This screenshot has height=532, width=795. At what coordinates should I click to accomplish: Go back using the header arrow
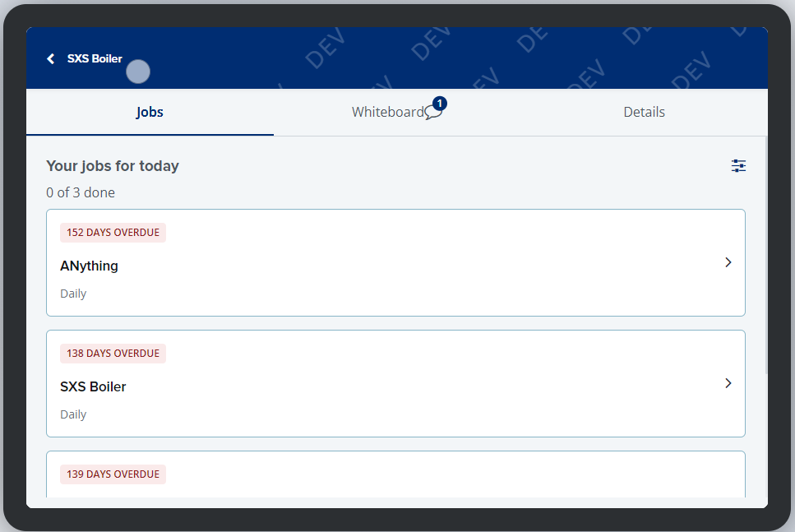pyautogui.click(x=51, y=59)
